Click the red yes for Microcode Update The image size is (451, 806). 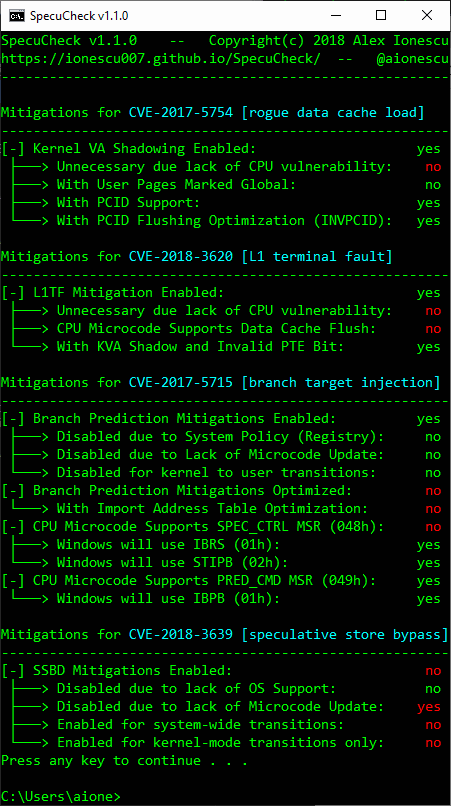click(429, 707)
